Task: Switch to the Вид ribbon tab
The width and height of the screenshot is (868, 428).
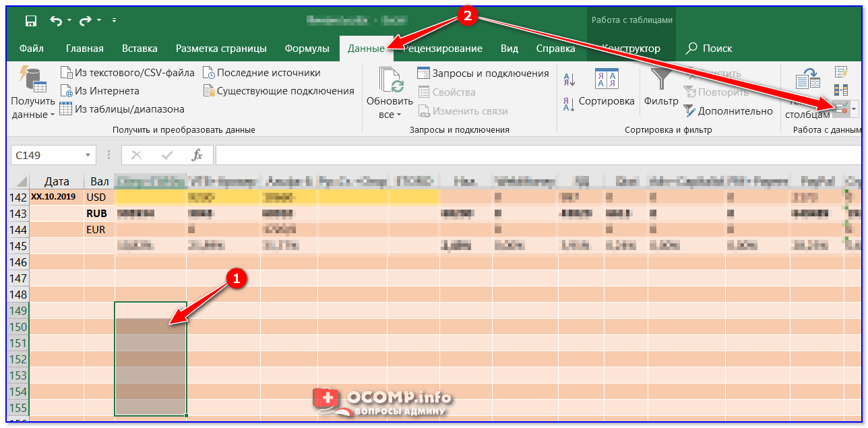Action: coord(509,49)
